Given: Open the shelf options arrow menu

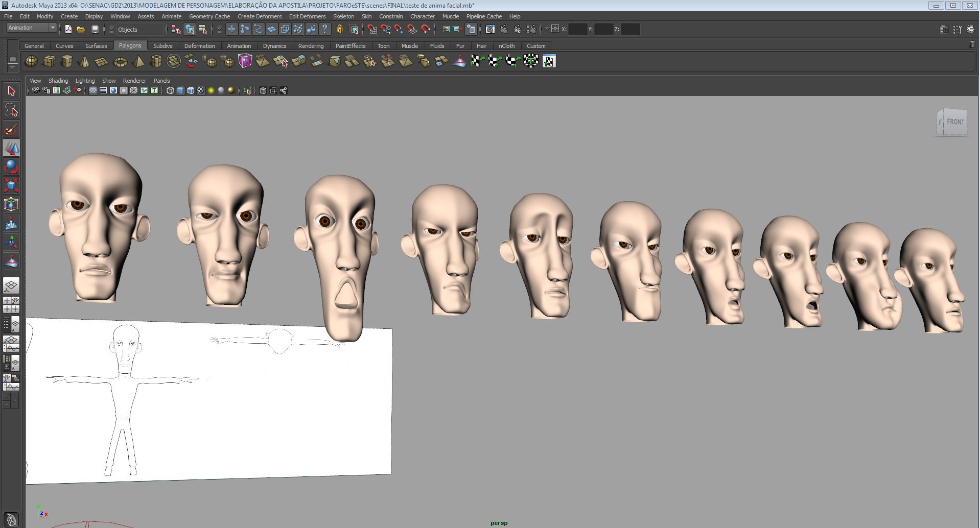Looking at the screenshot, I should (x=12, y=68).
